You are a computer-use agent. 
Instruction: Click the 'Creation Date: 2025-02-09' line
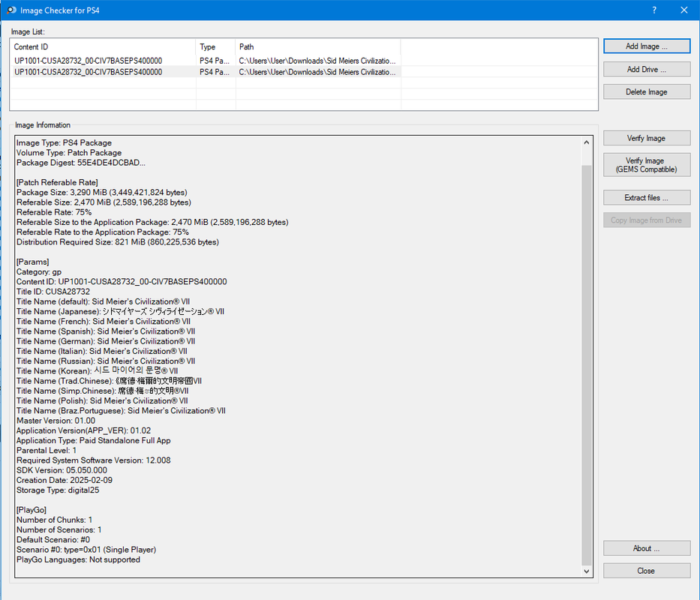coord(65,480)
